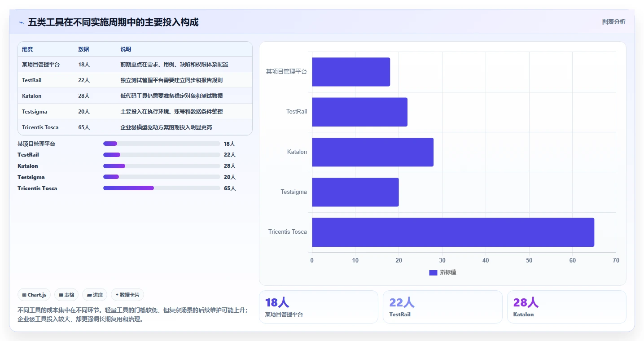The width and height of the screenshot is (644, 341).
Task: Open the 18人 某项目管理平台 data card
Action: point(319,307)
